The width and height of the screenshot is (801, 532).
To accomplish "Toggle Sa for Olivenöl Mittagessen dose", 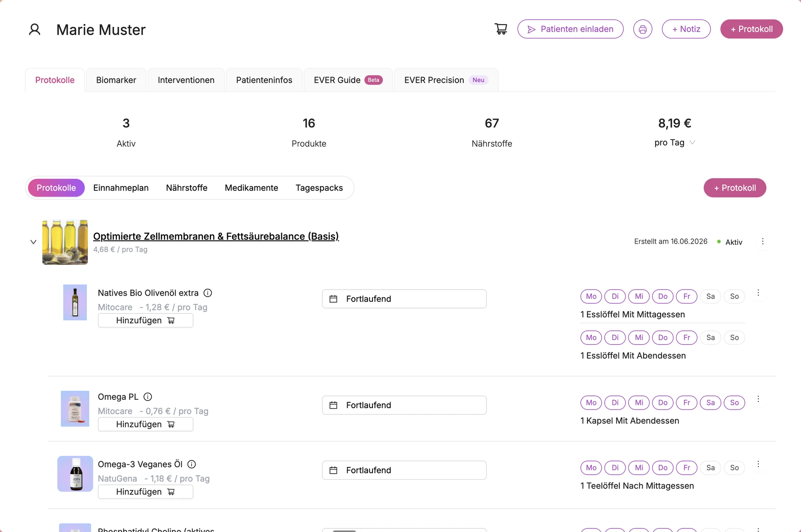I will click(x=710, y=296).
